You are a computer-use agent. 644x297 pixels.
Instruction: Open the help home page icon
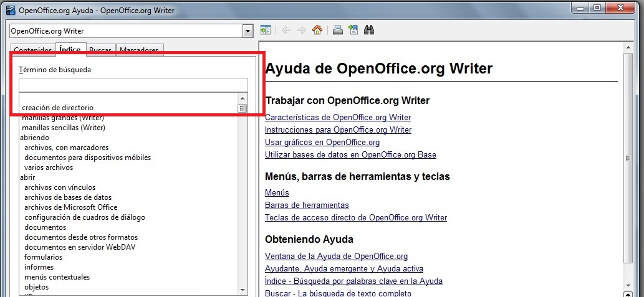click(x=317, y=30)
